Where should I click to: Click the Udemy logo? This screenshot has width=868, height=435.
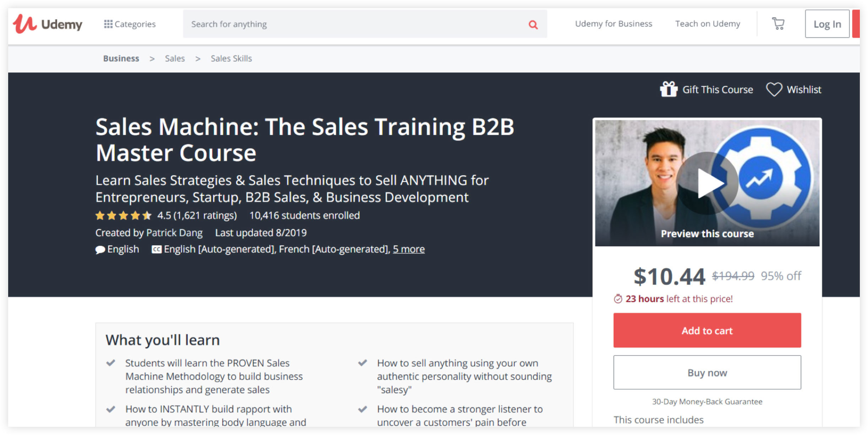(x=48, y=24)
